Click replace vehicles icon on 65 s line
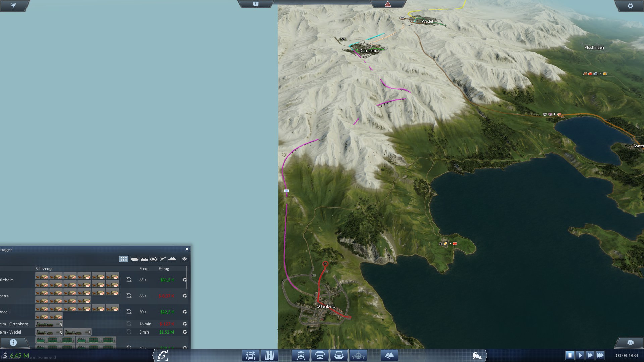 pyautogui.click(x=129, y=280)
